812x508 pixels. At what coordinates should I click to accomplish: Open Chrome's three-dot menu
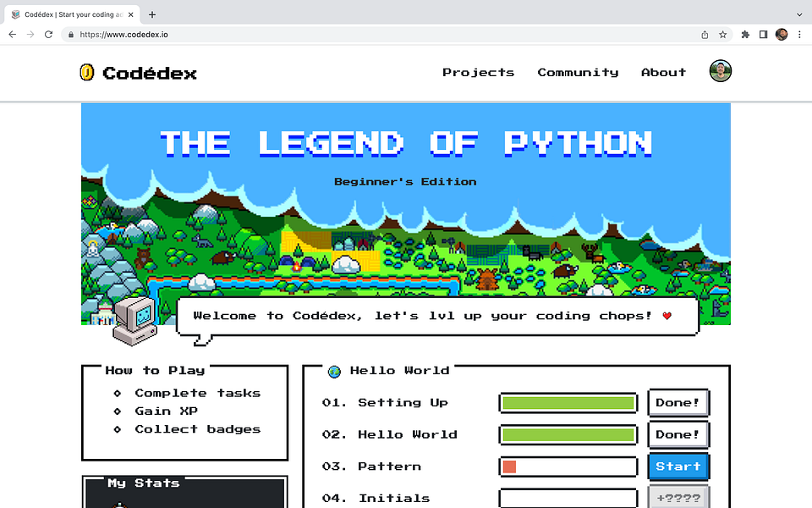pos(799,34)
